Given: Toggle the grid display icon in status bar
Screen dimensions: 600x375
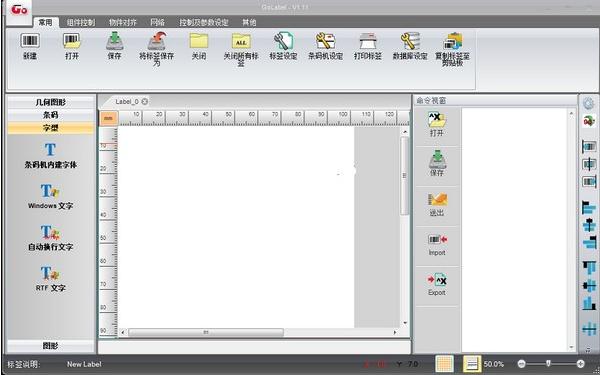Looking at the screenshot, I should (444, 364).
